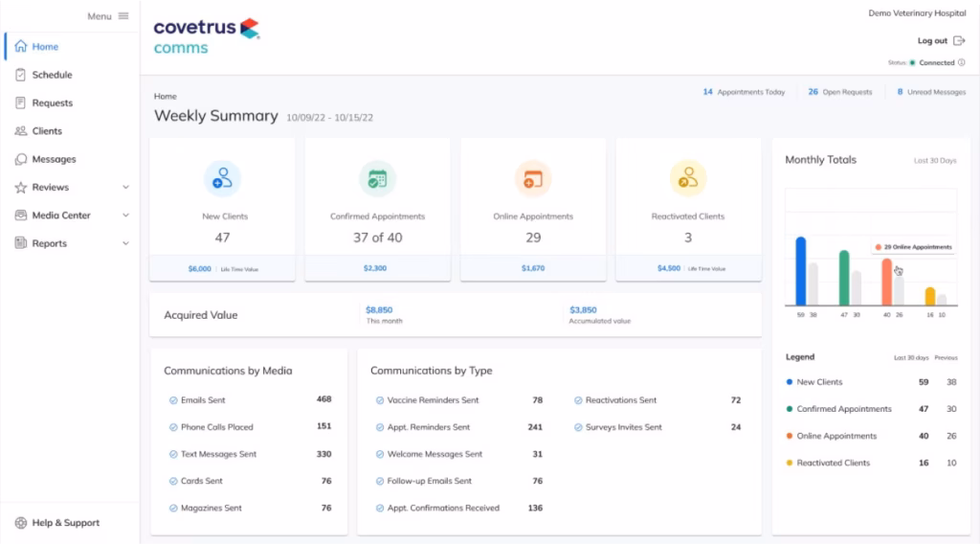Click the 37 of 40 confirmed count

pos(377,238)
